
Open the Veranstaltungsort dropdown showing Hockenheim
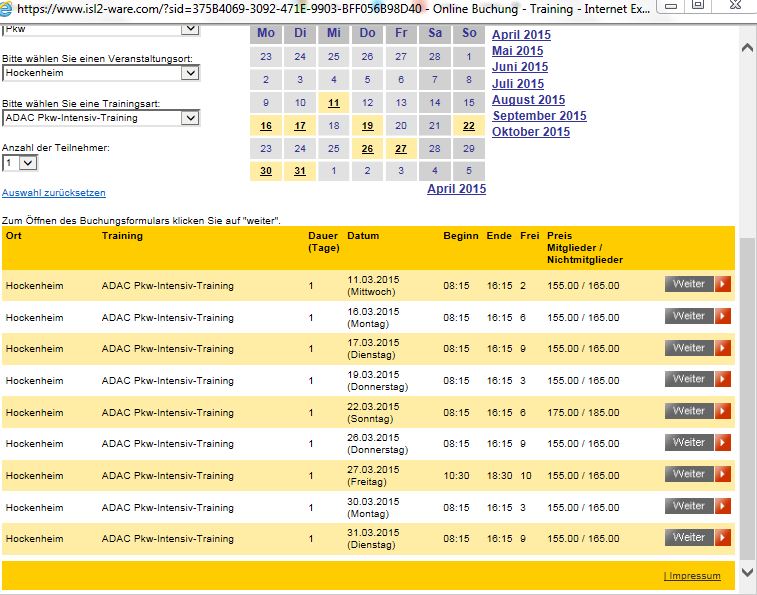pos(101,73)
